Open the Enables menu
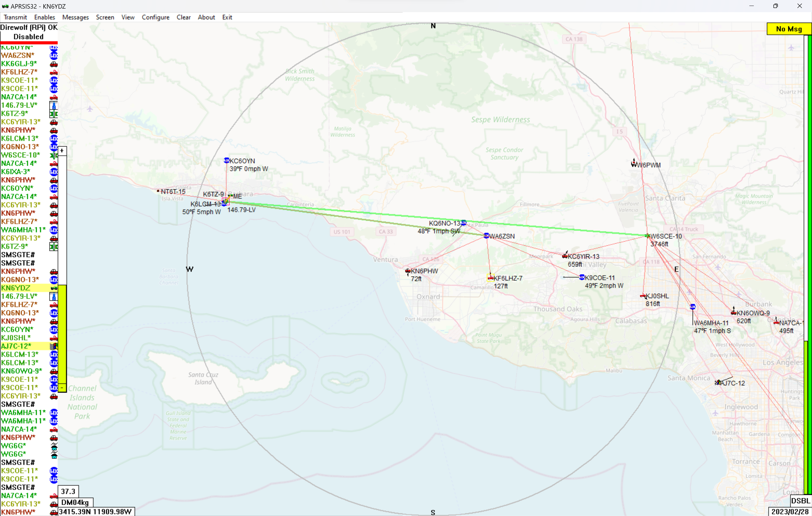Image resolution: width=812 pixels, height=516 pixels. [45, 17]
